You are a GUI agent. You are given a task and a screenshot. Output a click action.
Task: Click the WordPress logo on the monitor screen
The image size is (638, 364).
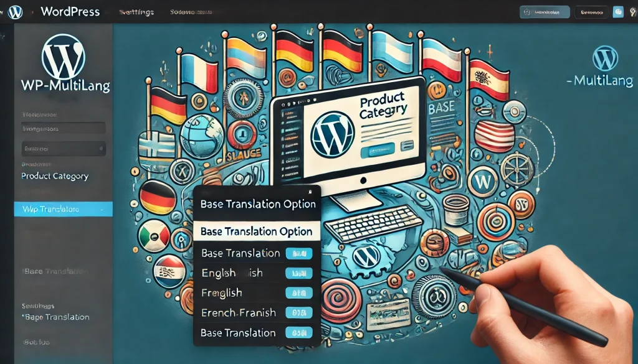click(333, 134)
